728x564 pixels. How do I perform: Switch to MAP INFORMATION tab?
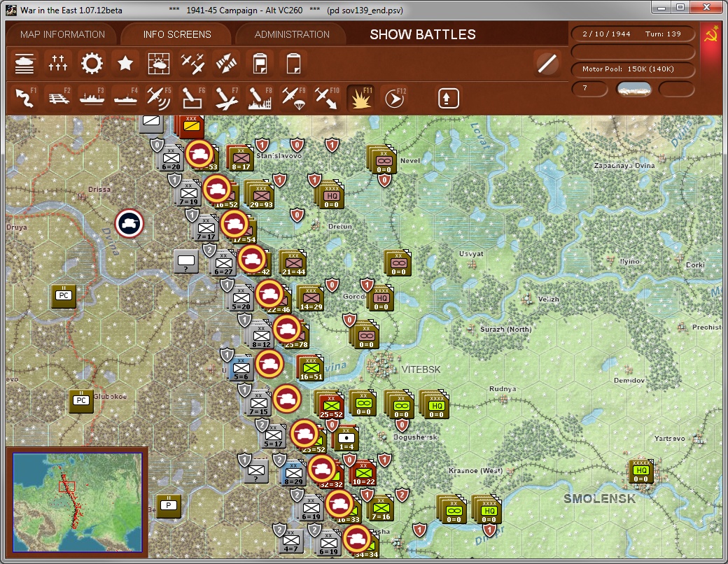[63, 34]
